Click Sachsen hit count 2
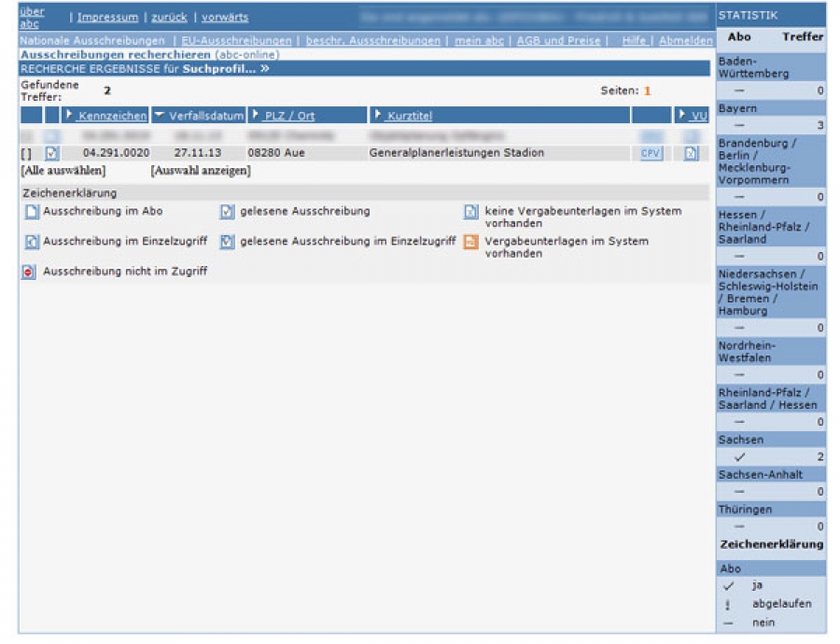840x644 pixels. [820, 457]
